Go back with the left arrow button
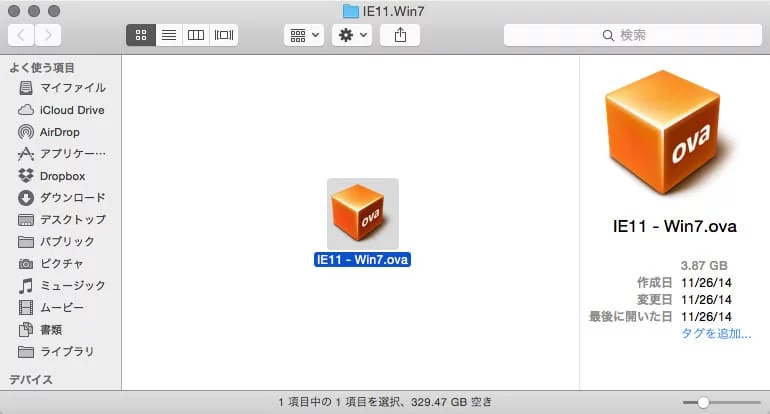770x414 pixels. 21,35
